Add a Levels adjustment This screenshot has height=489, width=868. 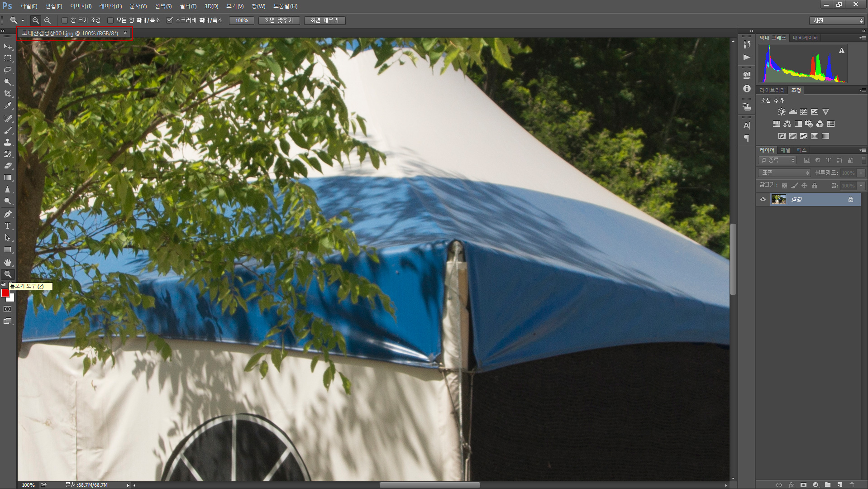tap(792, 112)
